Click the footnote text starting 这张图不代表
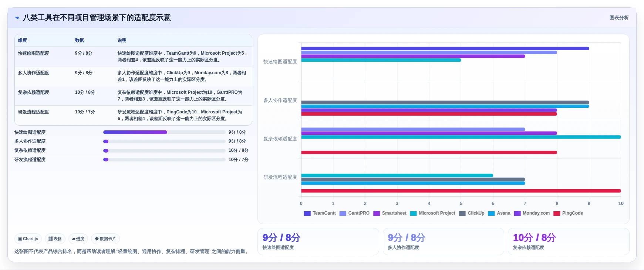This screenshot has width=644, height=270. (x=132, y=252)
